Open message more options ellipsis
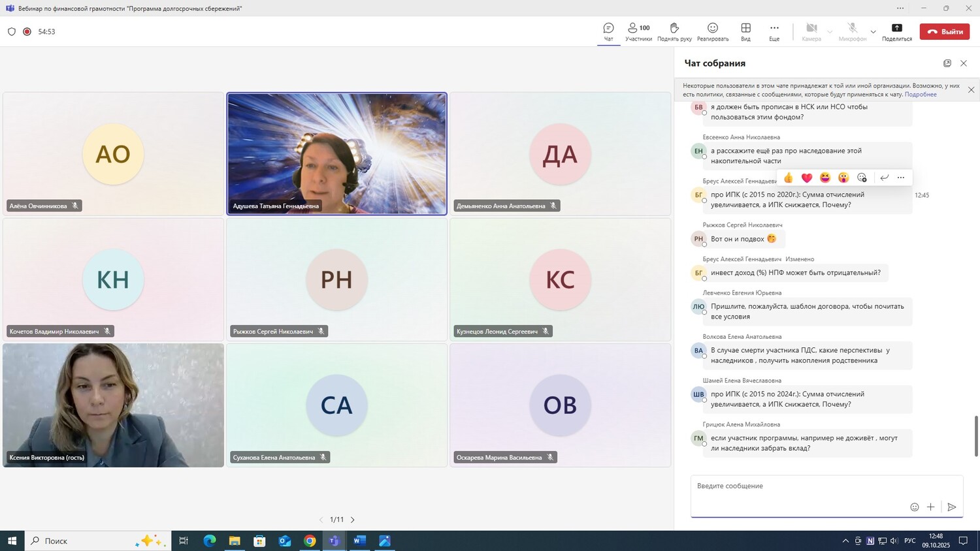The image size is (980, 551). pos(901,178)
